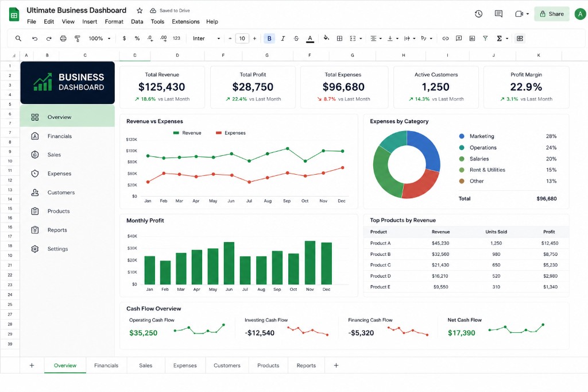Viewport: 588px width, 392px height.
Task: Insert a comment from the toolbar
Action: click(459, 39)
